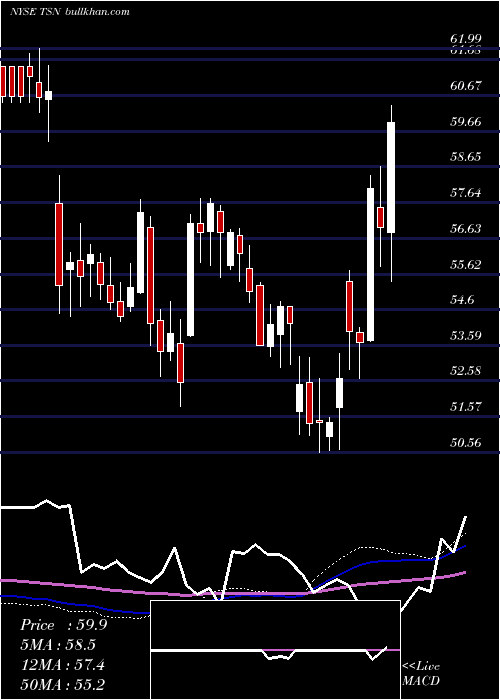Click the tall final white candlestick

[391, 177]
